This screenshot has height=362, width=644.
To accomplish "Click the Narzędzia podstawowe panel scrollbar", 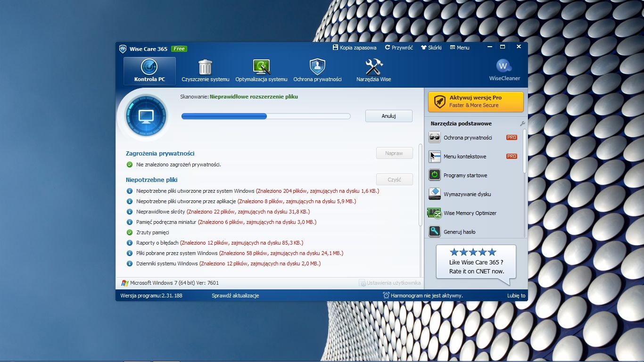I will (525, 151).
